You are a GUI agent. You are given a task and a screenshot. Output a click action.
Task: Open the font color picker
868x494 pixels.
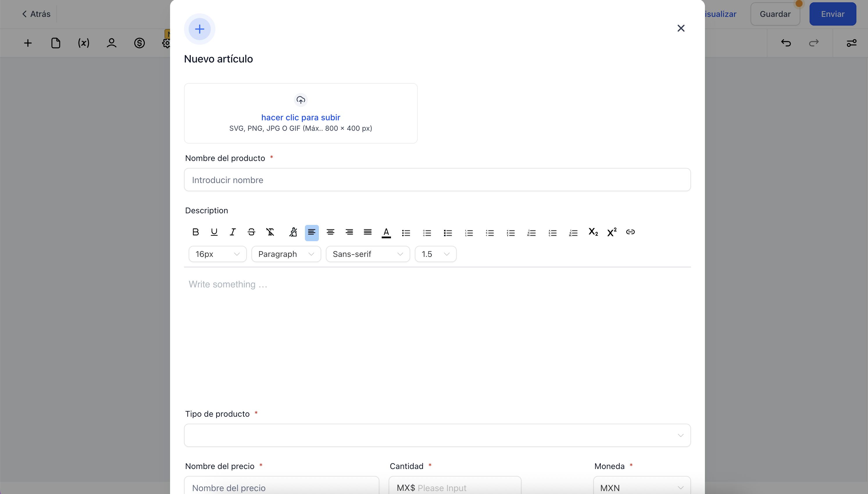(386, 233)
